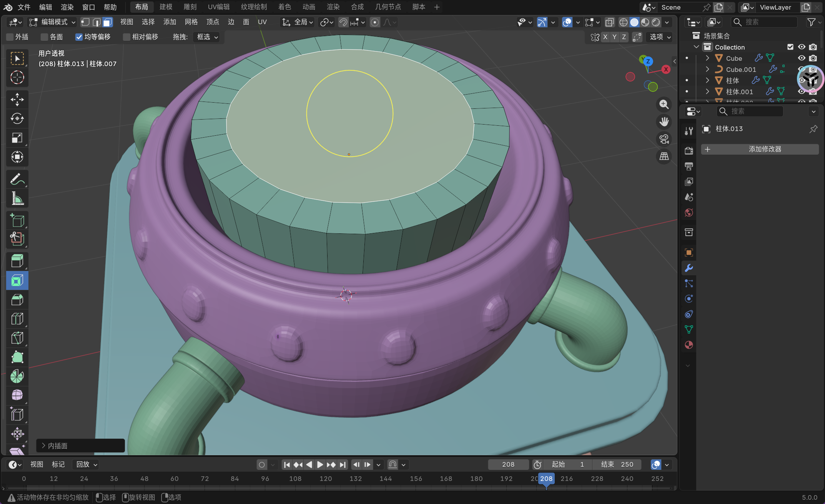Expand the 柱体.001 tree item
This screenshot has height=504, width=825.
click(707, 91)
